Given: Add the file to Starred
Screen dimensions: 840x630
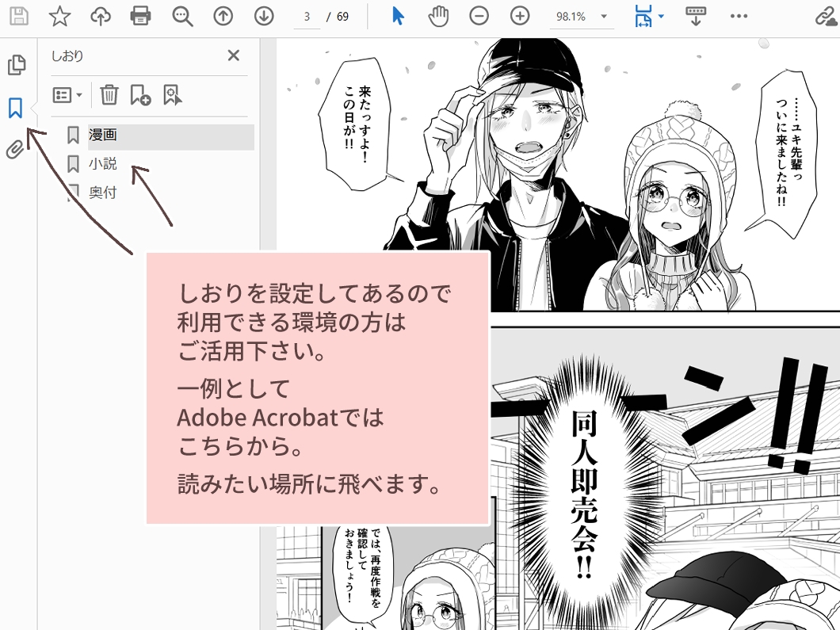Looking at the screenshot, I should coord(59,16).
